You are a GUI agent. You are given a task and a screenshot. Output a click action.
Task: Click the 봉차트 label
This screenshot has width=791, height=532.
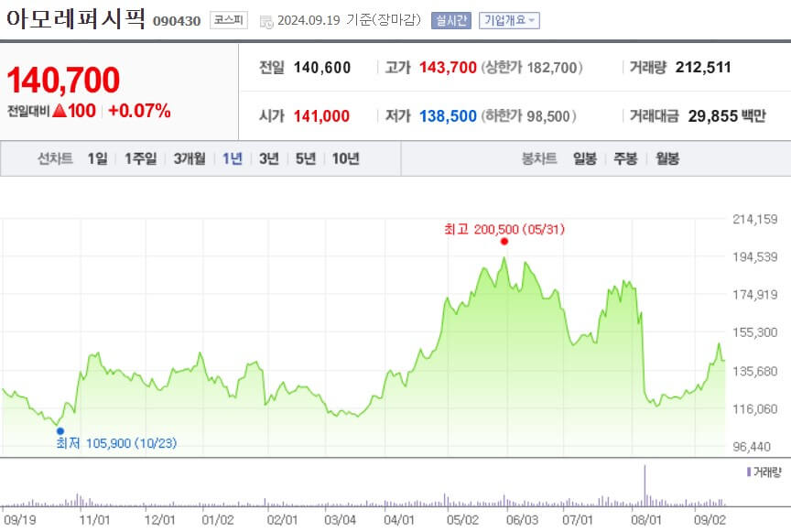pyautogui.click(x=539, y=158)
